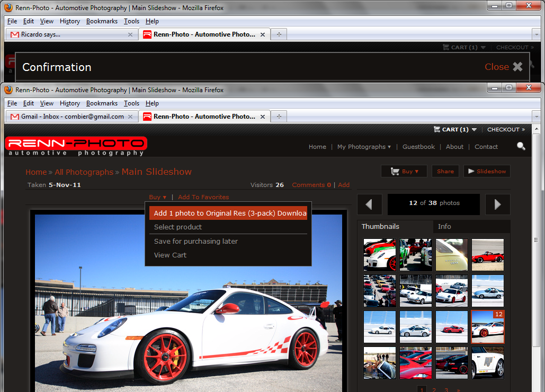Open My Photographs dropdown menu
Image resolution: width=545 pixels, height=392 pixels.
point(364,147)
